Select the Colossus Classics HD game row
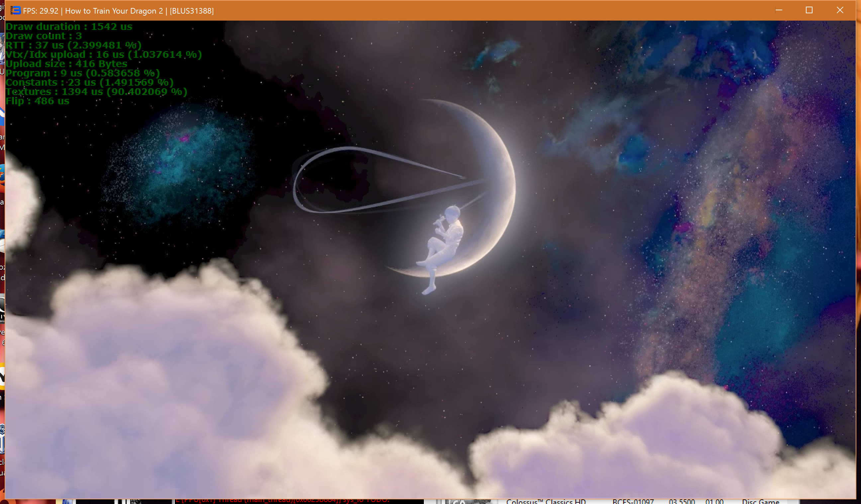 [546, 501]
